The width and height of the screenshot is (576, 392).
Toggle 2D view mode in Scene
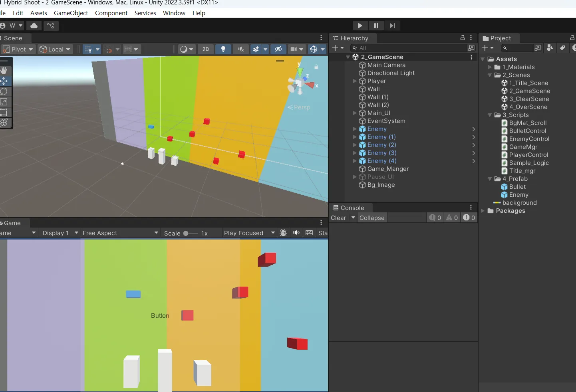pyautogui.click(x=206, y=49)
